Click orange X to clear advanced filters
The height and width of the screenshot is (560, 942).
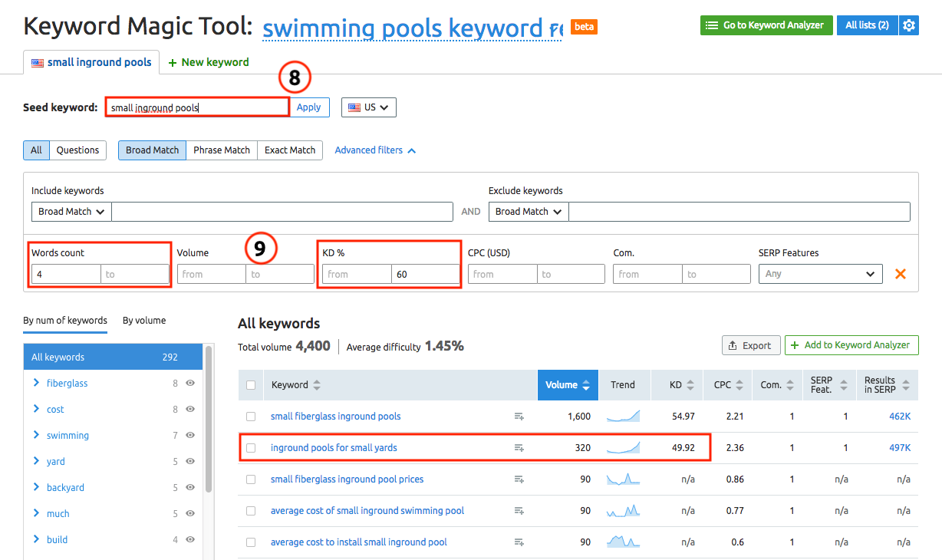(901, 274)
